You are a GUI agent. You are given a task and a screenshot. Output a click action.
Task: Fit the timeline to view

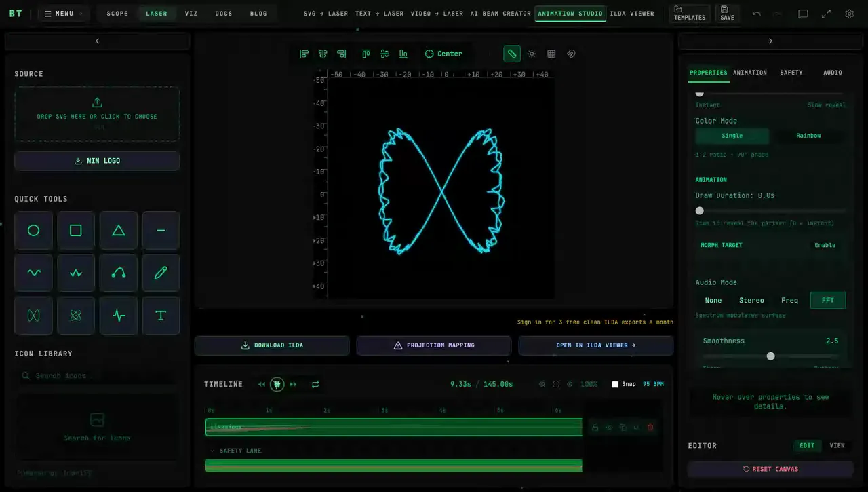click(556, 384)
